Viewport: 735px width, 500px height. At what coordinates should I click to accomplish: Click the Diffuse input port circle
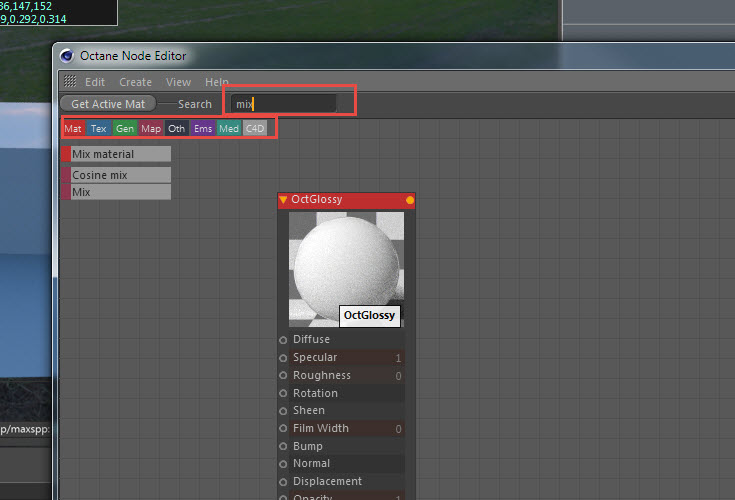click(283, 340)
